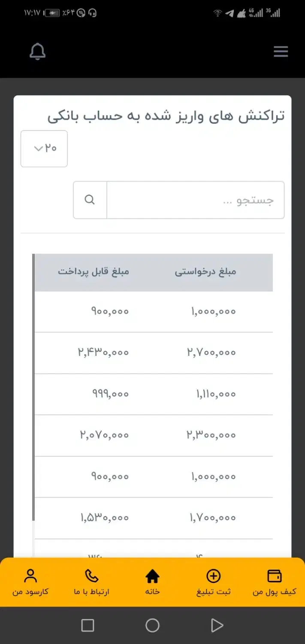
Task: Open the کارسود من profile icon
Action: [30, 576]
